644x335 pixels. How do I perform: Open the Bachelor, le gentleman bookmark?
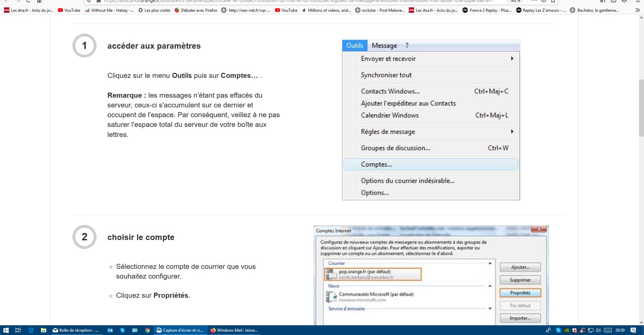[594, 10]
